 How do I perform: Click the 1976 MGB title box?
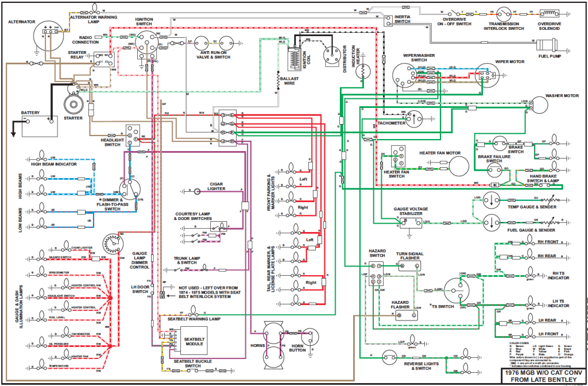544,376
